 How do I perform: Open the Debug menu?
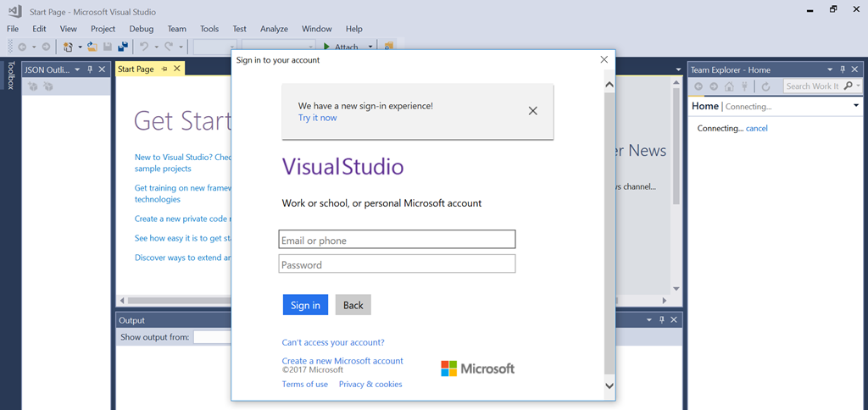(x=142, y=29)
